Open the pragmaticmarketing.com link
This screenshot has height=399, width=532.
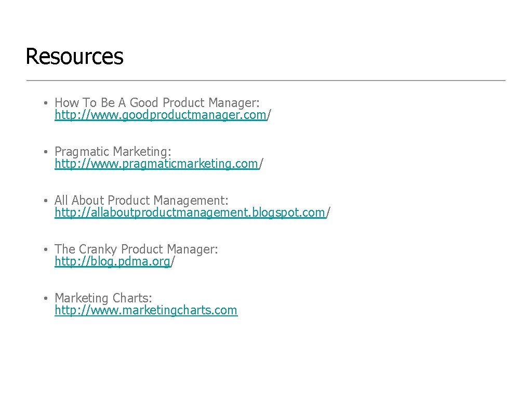tap(156, 163)
